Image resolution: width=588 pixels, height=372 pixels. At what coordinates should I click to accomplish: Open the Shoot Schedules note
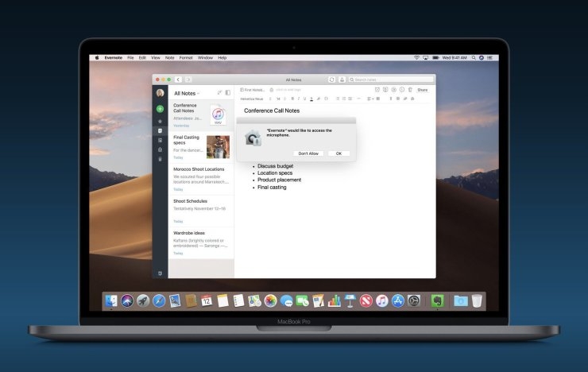point(201,211)
